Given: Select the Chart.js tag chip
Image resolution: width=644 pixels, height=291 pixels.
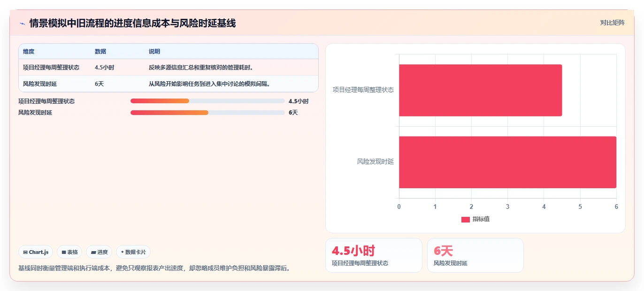Looking at the screenshot, I should tap(36, 252).
